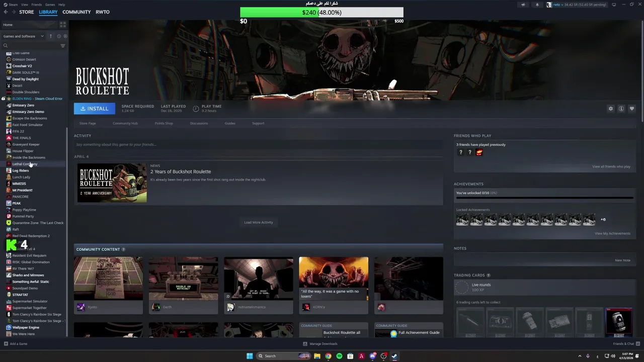Open the Discussions tab
The height and width of the screenshot is (362, 644).
click(x=199, y=123)
